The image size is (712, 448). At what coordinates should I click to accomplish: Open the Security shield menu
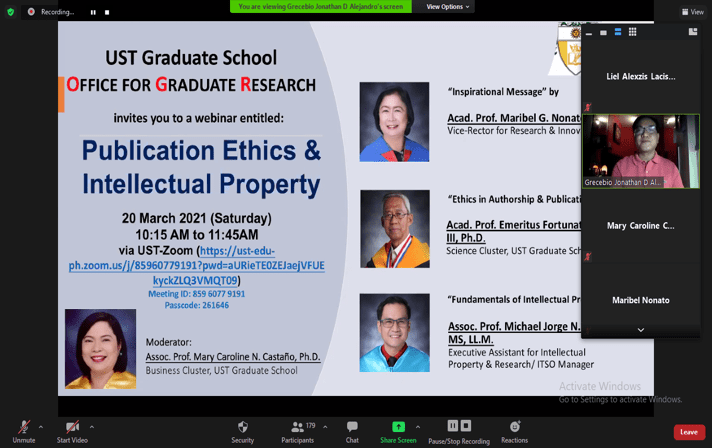pyautogui.click(x=242, y=432)
